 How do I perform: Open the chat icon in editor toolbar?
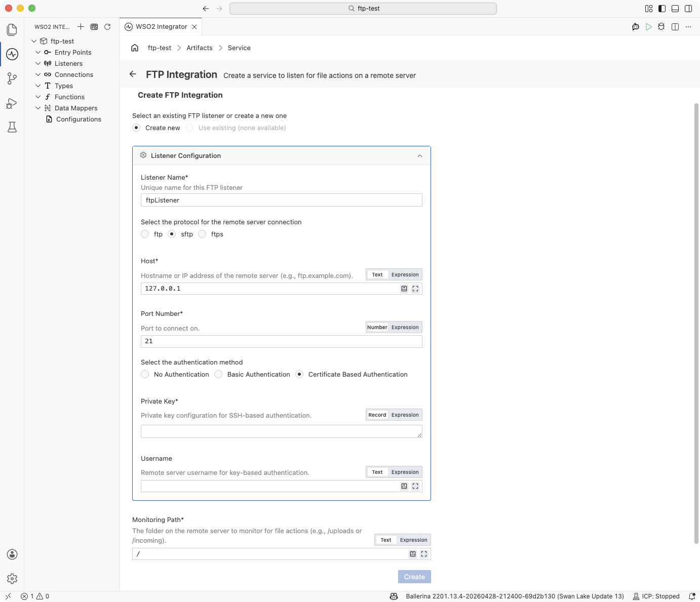pyautogui.click(x=636, y=27)
